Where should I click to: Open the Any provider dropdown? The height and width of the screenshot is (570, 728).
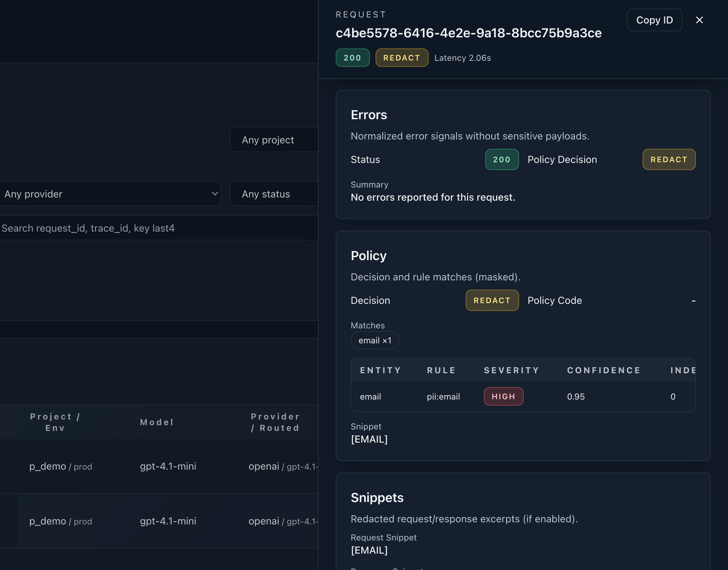coord(110,194)
